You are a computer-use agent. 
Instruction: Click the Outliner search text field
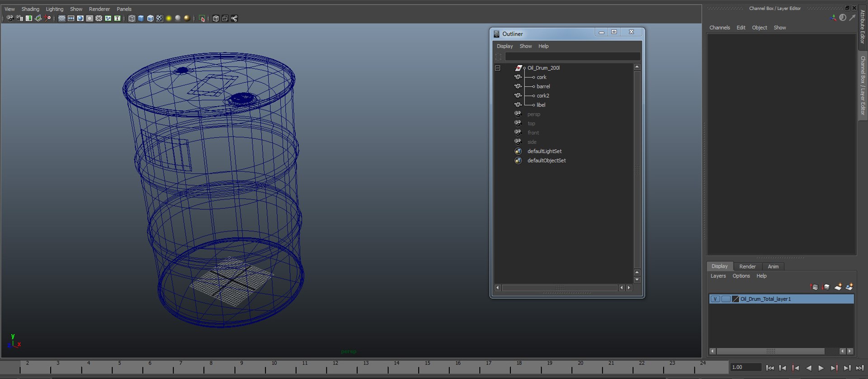[572, 57]
